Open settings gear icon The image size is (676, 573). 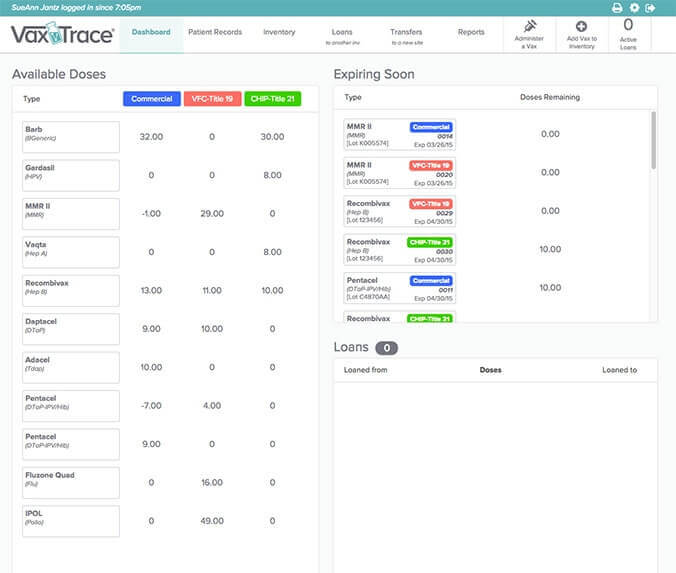[x=634, y=8]
